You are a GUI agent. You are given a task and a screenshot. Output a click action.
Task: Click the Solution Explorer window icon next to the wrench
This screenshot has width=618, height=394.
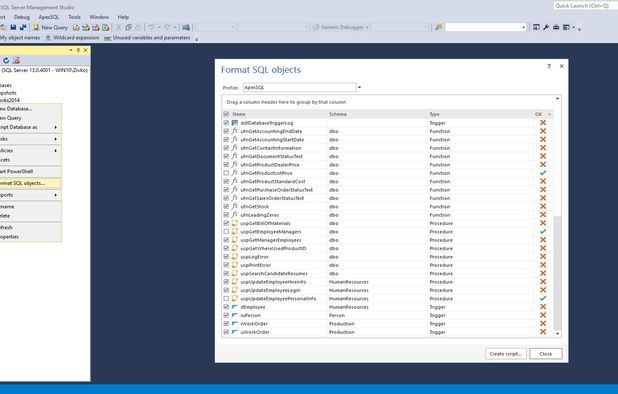click(536, 27)
